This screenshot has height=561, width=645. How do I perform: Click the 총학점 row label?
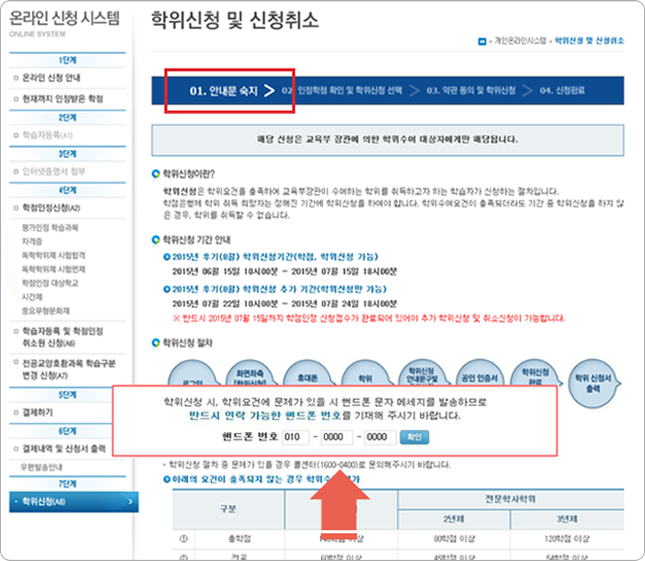coord(240,538)
